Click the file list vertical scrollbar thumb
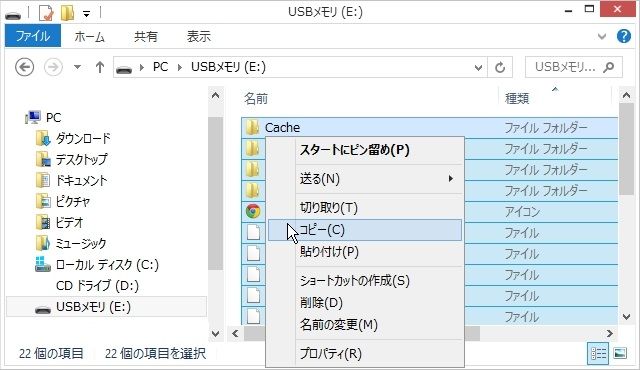The width and height of the screenshot is (640, 370). pyautogui.click(x=626, y=149)
